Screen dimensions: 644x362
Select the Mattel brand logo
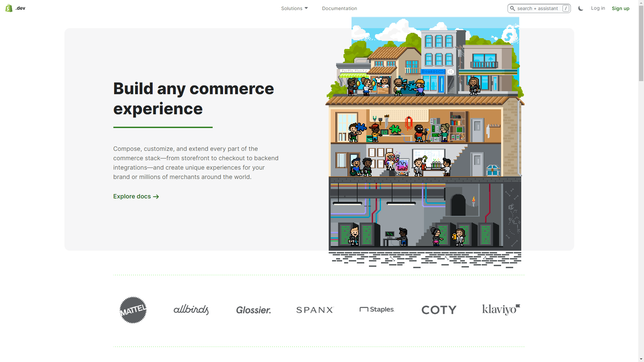point(133,309)
